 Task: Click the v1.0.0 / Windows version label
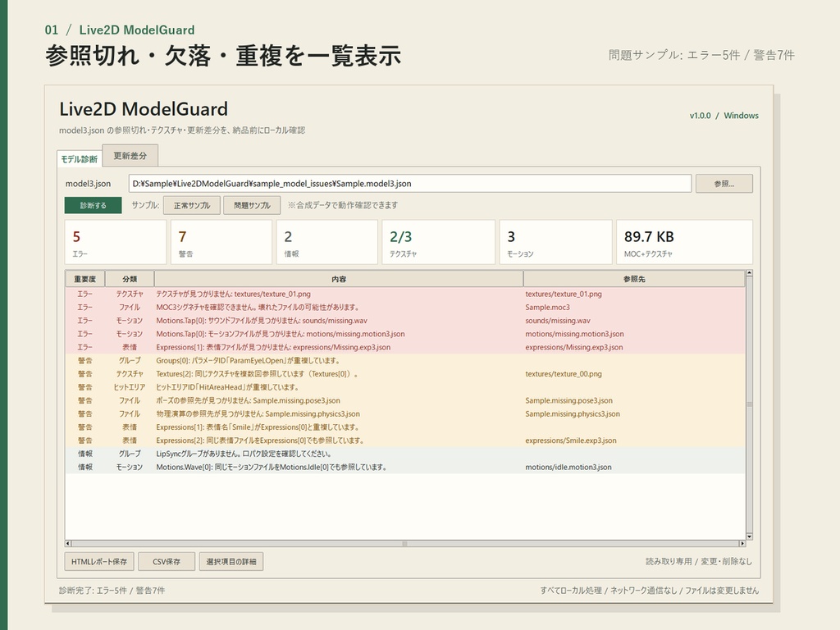point(724,116)
